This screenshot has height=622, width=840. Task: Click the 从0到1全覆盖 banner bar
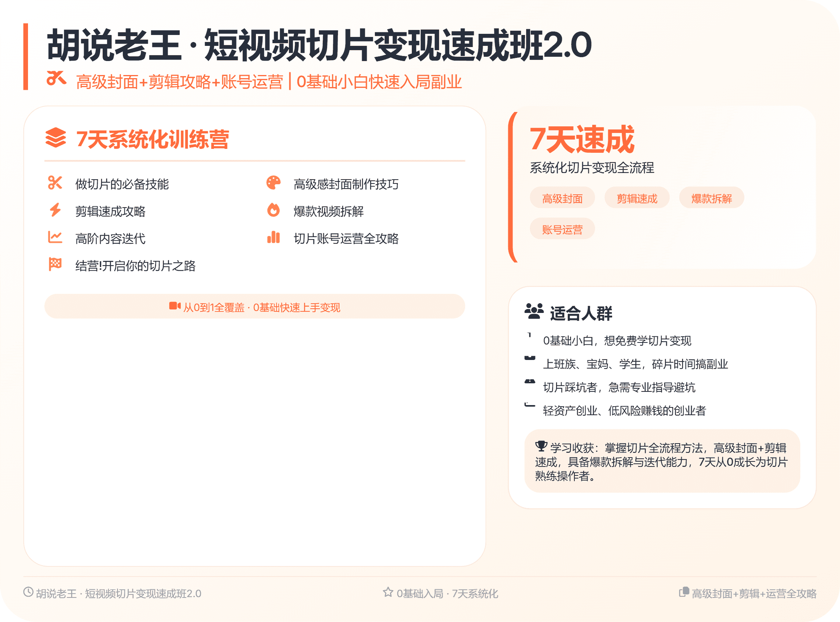(255, 307)
